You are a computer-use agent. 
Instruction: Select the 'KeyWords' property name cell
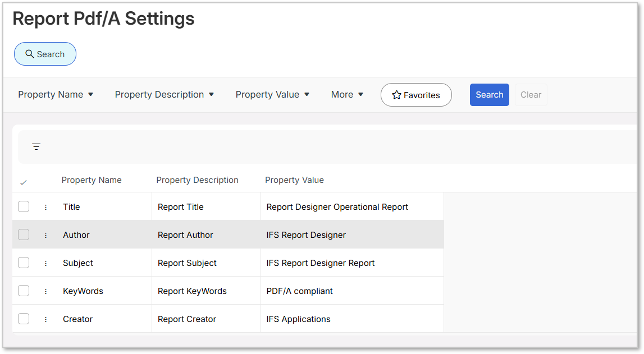tap(104, 291)
